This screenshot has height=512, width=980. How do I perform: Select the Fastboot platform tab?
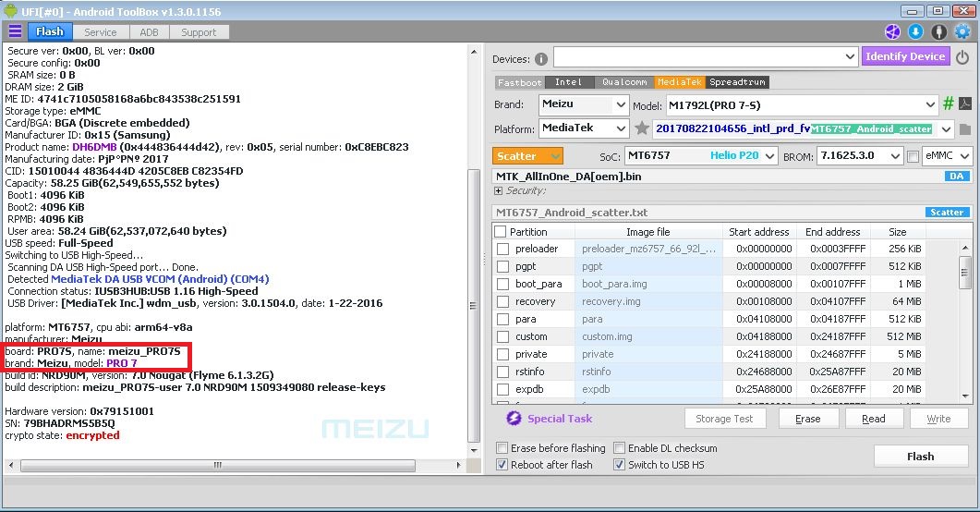click(519, 82)
